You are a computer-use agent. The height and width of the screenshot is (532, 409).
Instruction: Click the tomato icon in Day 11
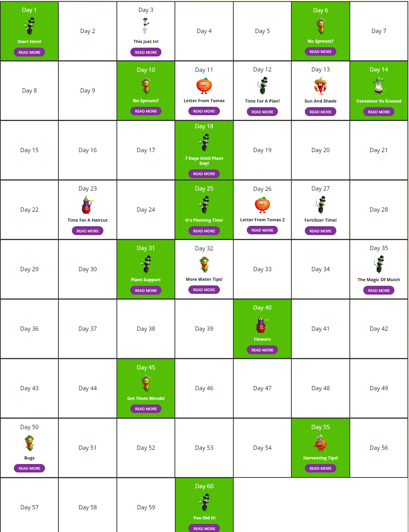click(x=204, y=86)
